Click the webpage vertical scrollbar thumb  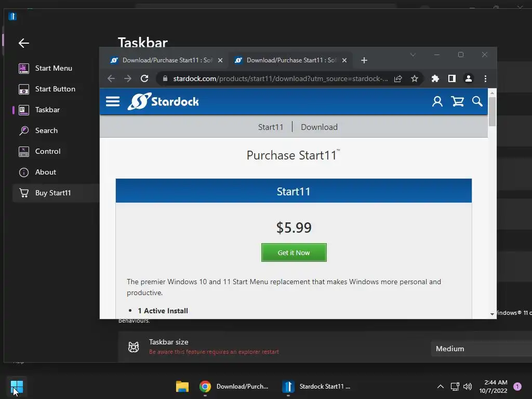click(492, 112)
